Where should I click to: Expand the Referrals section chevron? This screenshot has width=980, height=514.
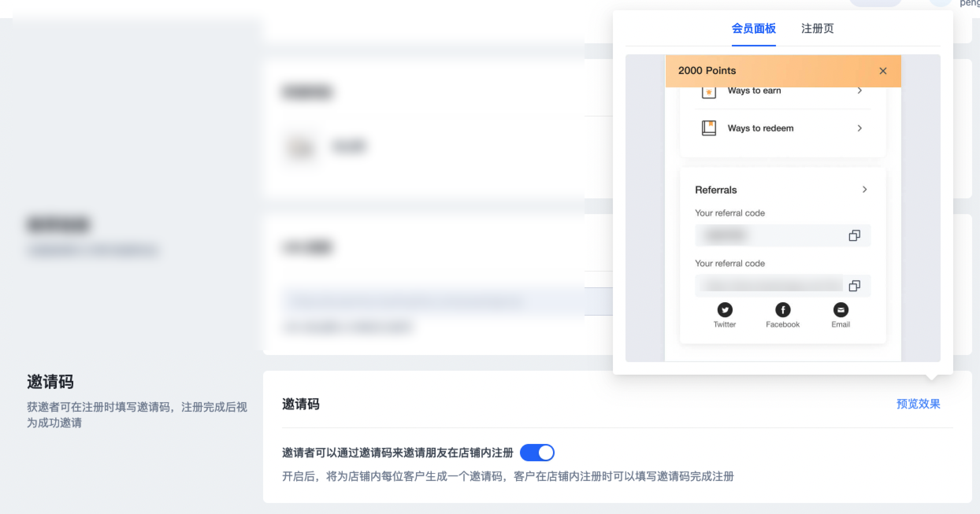[x=864, y=189]
